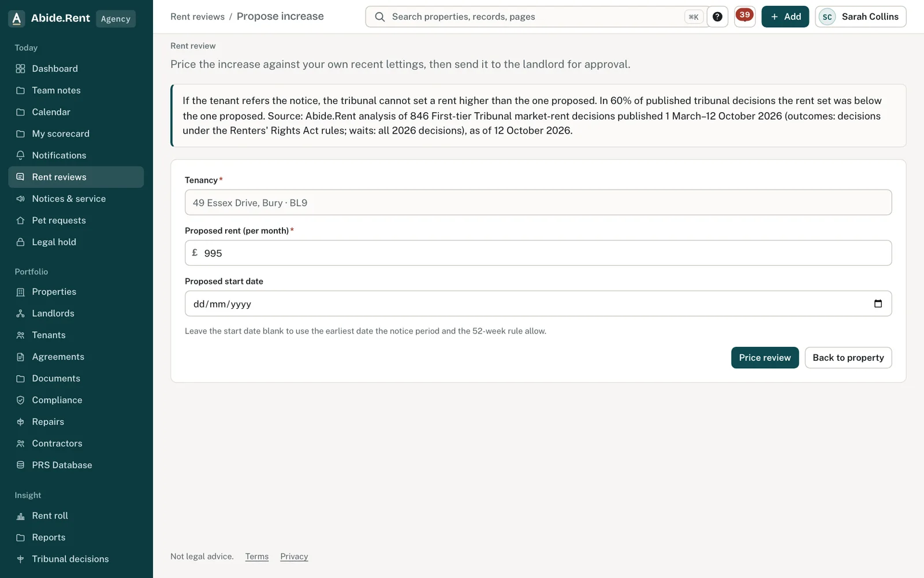Go to Repairs
The height and width of the screenshot is (578, 924).
coord(76,422)
